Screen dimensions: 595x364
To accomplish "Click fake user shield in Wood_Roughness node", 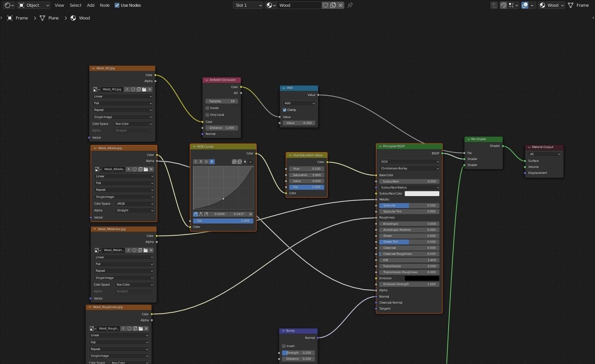I will pos(129,328).
